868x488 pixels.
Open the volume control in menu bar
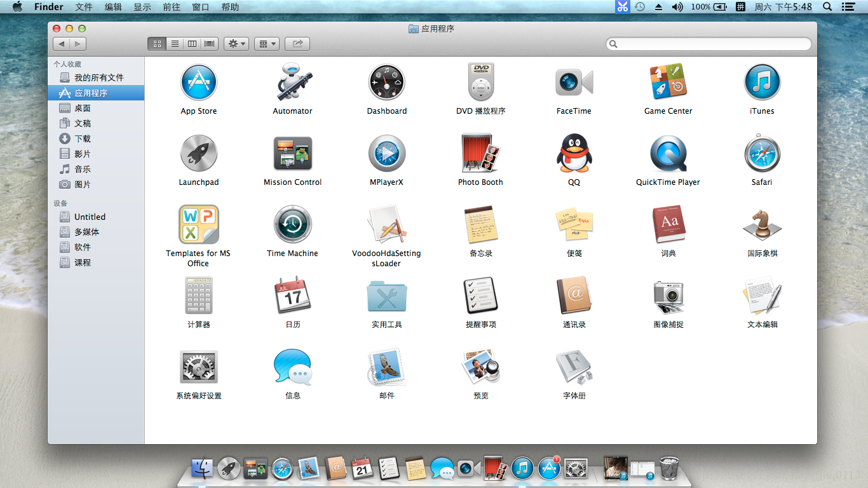[x=677, y=7]
